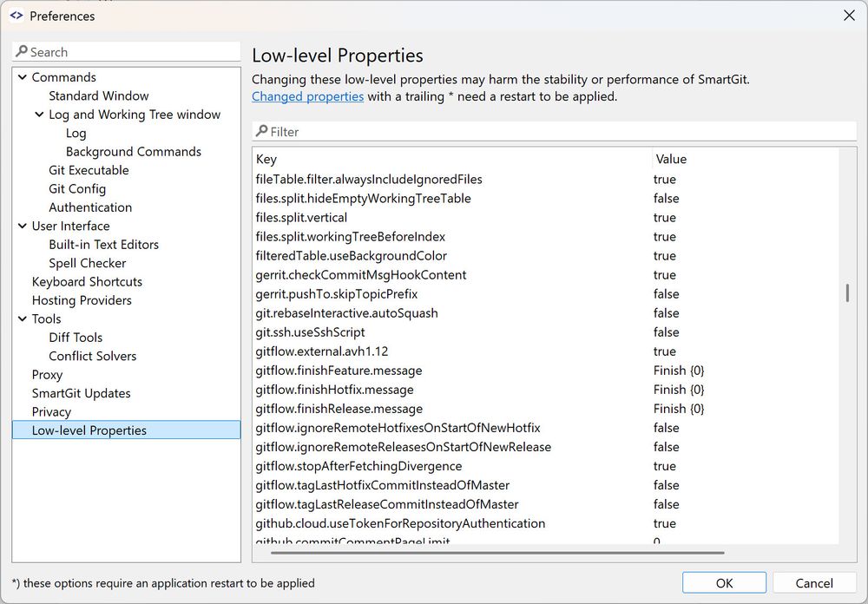
Task: Select gitflow.ignoreRemoteReleasesOnStartOfNewRelease key
Action: tap(403, 447)
